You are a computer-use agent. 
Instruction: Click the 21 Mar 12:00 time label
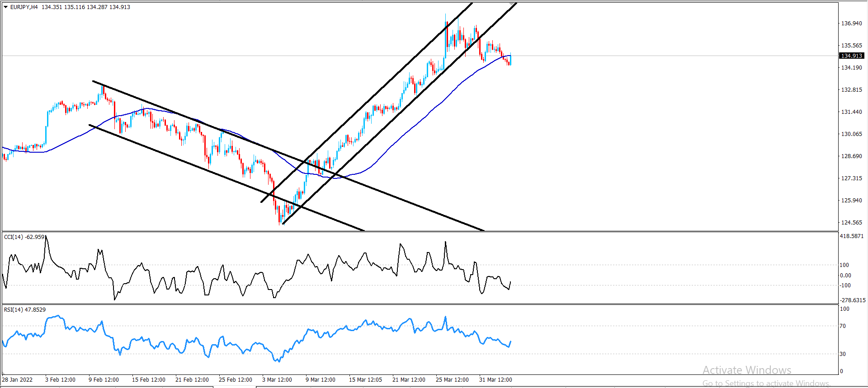(x=409, y=380)
